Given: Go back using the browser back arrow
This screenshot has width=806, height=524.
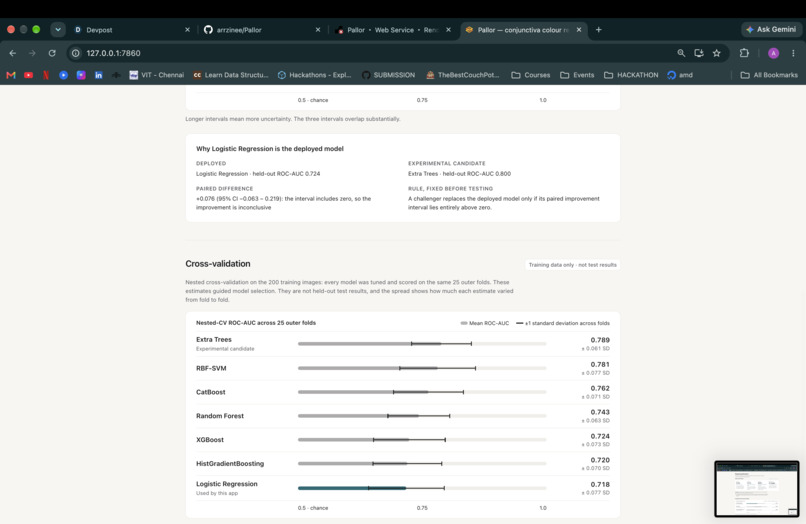Looking at the screenshot, I should (x=13, y=53).
